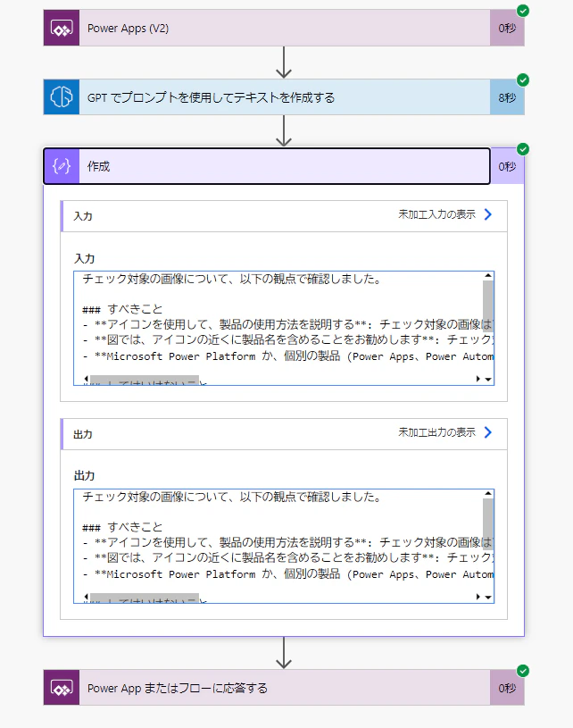573x728 pixels.
Task: Click 'アイコンを使用して' line in 入力 box
Action: (287, 324)
